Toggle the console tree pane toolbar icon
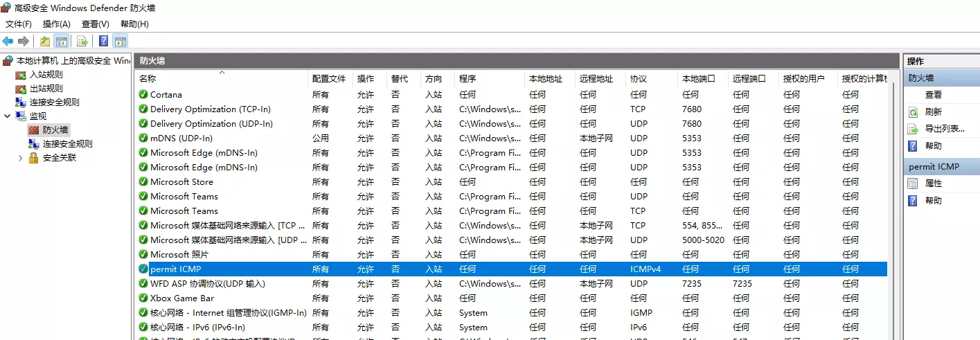This screenshot has height=340, width=980. tap(62, 41)
